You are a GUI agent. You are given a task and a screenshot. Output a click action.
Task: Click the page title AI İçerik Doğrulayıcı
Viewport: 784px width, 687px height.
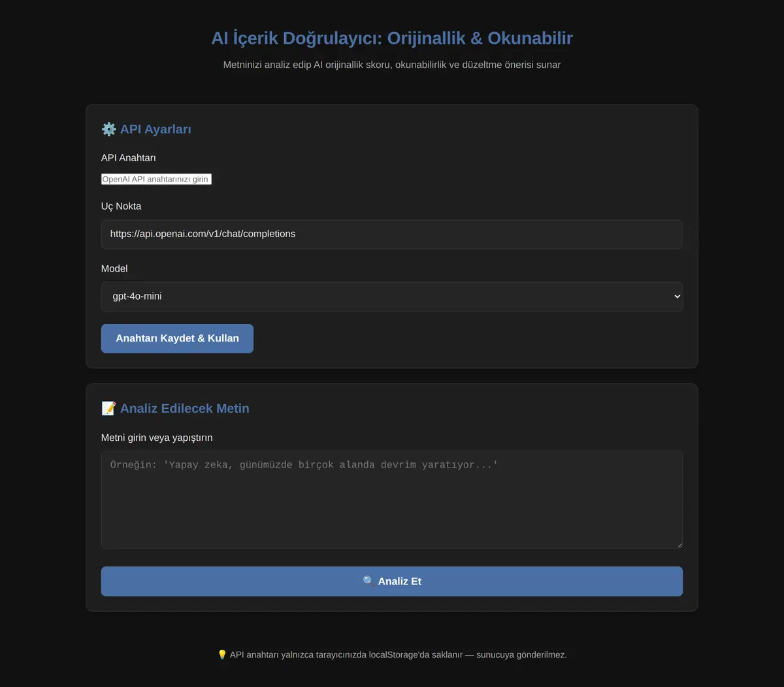point(392,38)
